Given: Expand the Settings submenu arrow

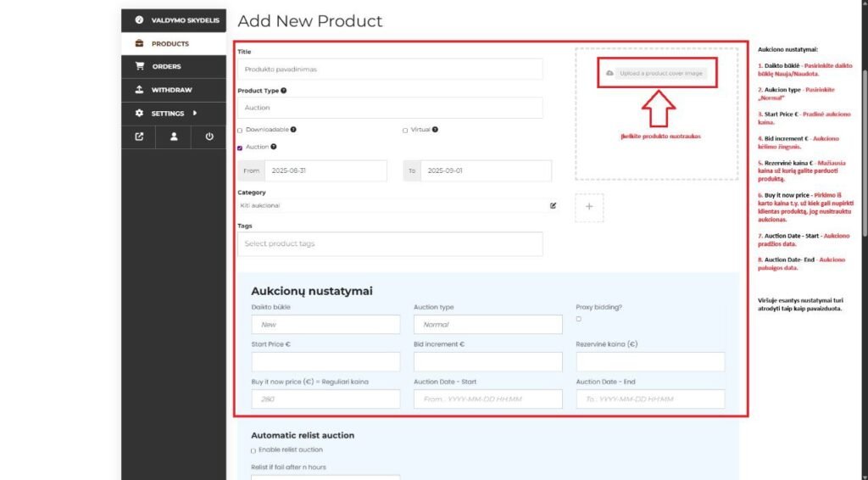Looking at the screenshot, I should tap(195, 113).
